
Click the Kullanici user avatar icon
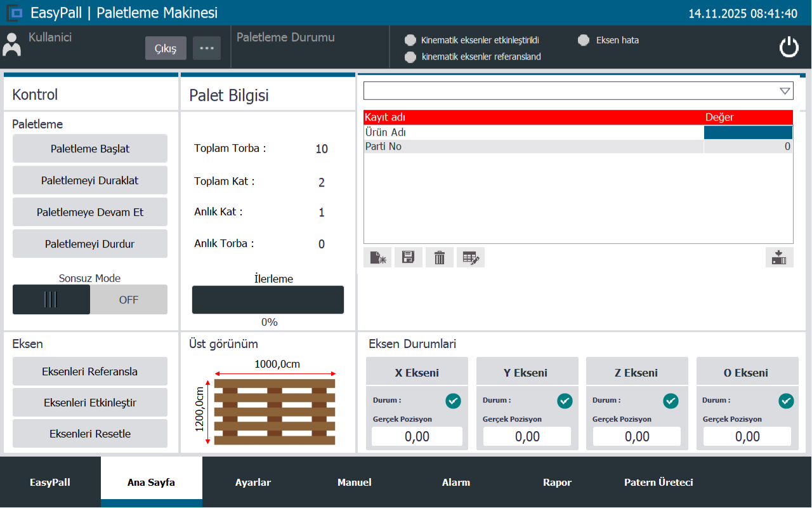click(x=12, y=45)
